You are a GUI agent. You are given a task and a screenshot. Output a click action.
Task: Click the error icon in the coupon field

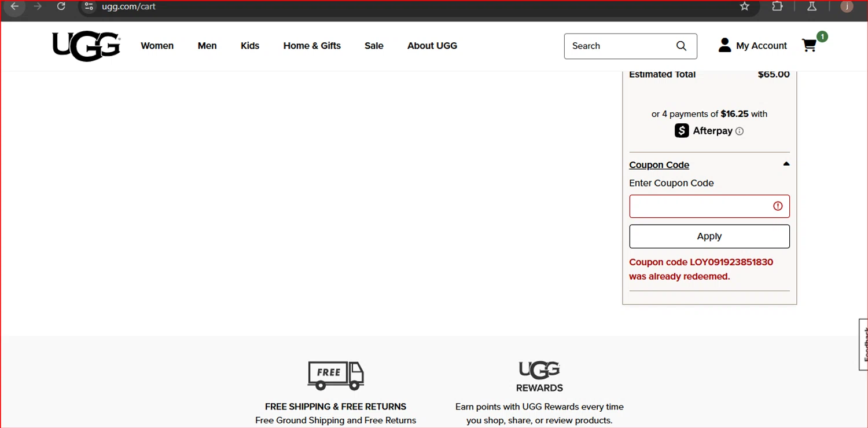pos(778,206)
